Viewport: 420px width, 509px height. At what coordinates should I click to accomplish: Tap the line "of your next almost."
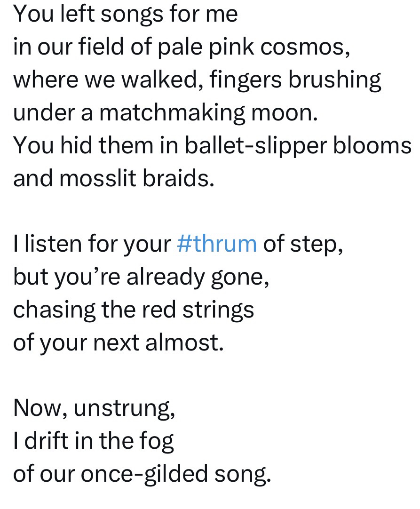click(x=118, y=343)
